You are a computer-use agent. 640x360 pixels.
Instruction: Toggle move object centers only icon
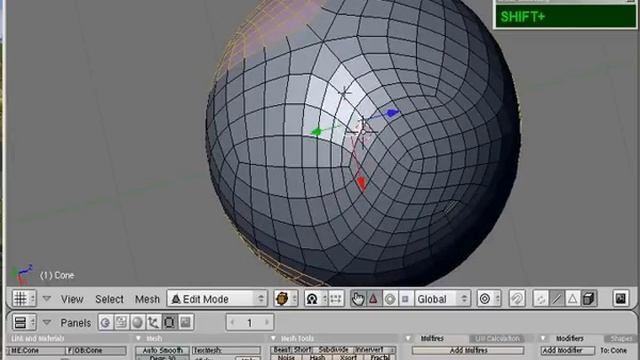pyautogui.click(x=336, y=299)
